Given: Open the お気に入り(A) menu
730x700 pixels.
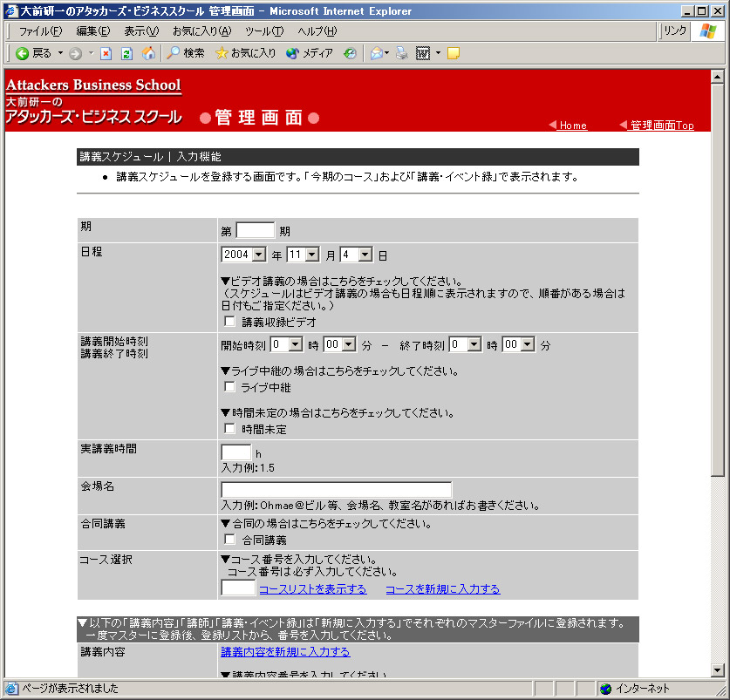Looking at the screenshot, I should coord(202,31).
